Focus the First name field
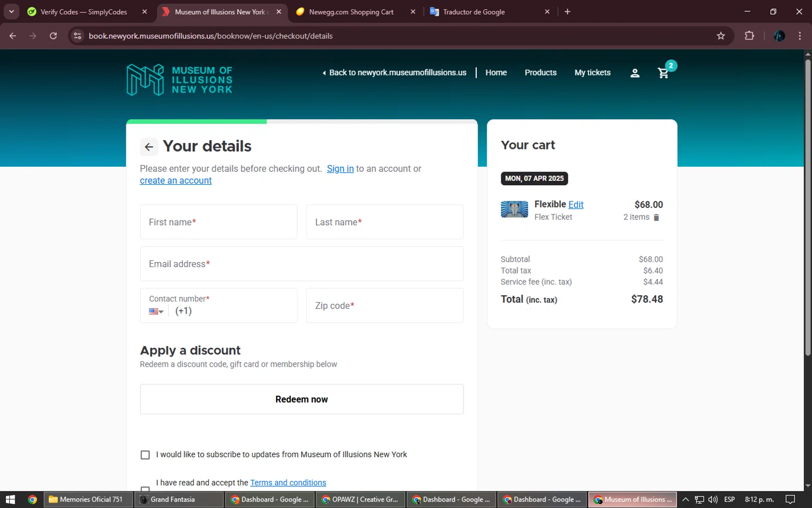Screen dimensions: 812x508 coord(219,222)
